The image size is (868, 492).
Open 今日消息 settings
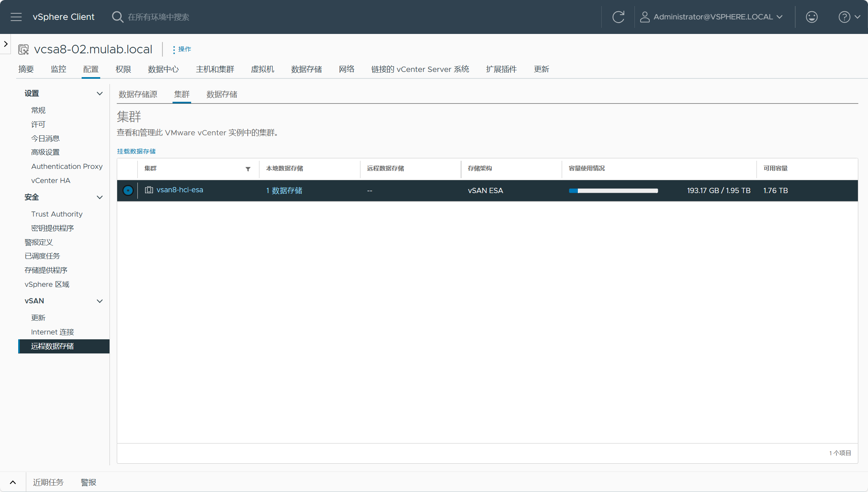pos(45,139)
